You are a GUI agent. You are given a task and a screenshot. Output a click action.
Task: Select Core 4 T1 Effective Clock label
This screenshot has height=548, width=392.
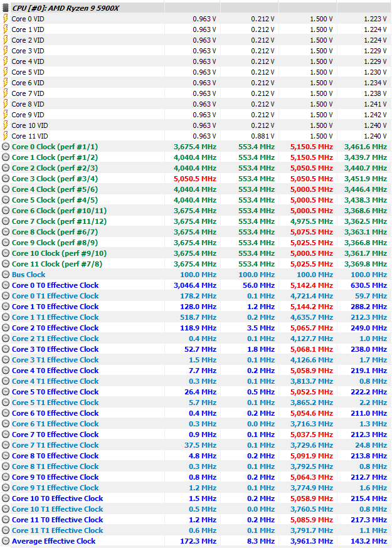55,381
